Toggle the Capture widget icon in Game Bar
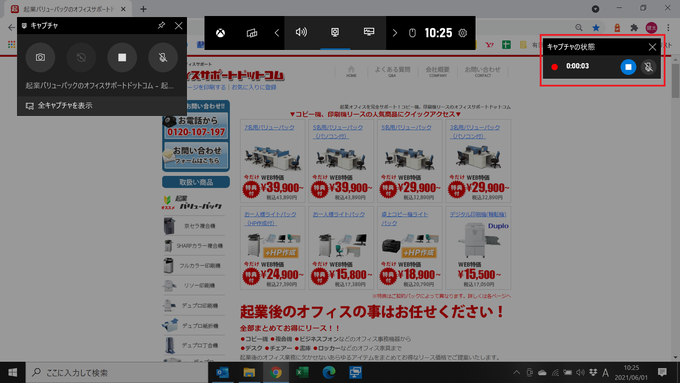Image resolution: width=680 pixels, height=383 pixels. 335,33
